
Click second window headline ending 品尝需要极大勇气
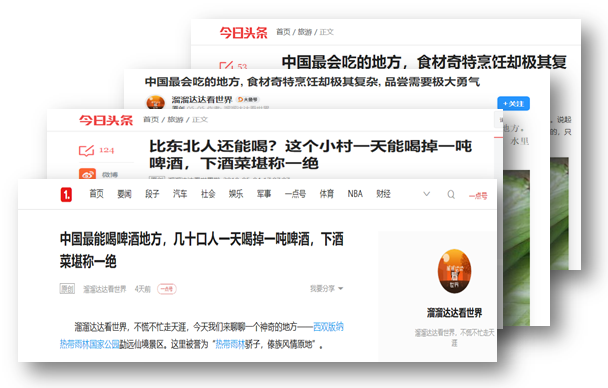point(313,82)
